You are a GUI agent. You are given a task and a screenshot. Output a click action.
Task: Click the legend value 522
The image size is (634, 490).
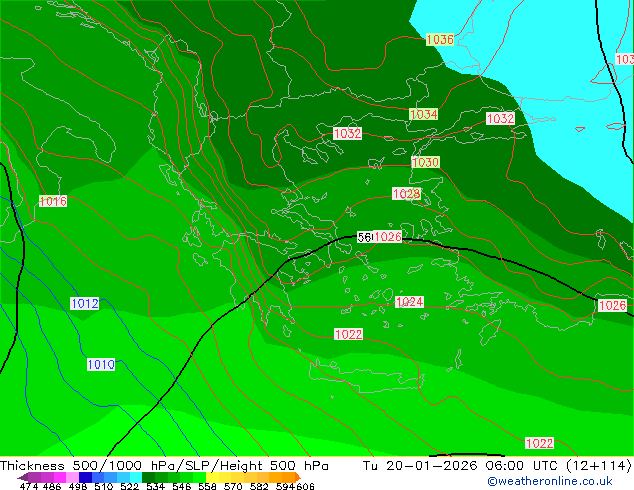click(x=129, y=486)
